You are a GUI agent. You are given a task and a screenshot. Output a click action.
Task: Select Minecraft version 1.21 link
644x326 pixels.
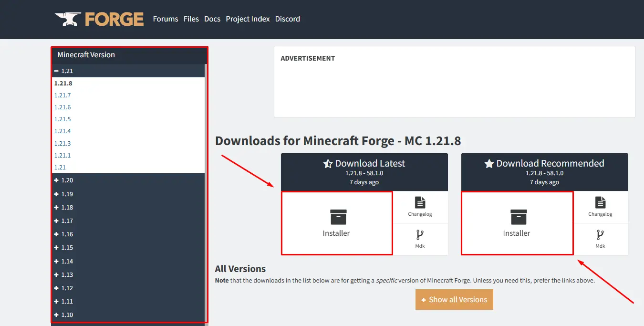60,168
